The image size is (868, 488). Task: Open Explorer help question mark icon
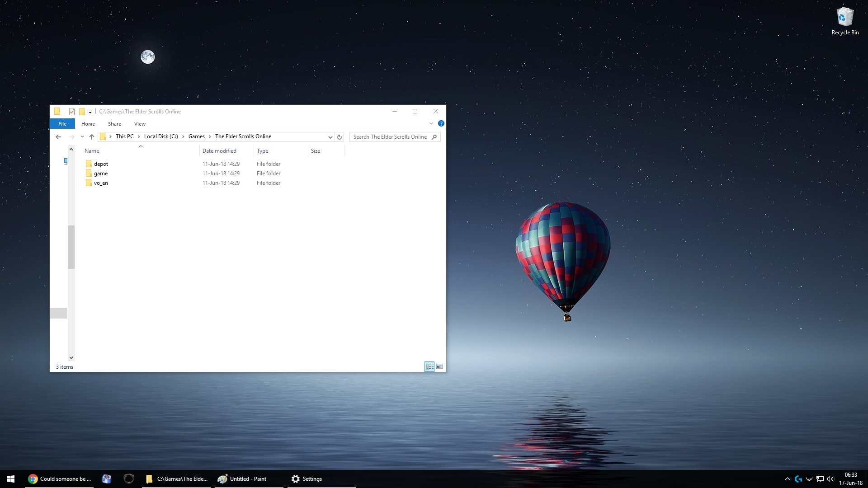[x=441, y=123]
